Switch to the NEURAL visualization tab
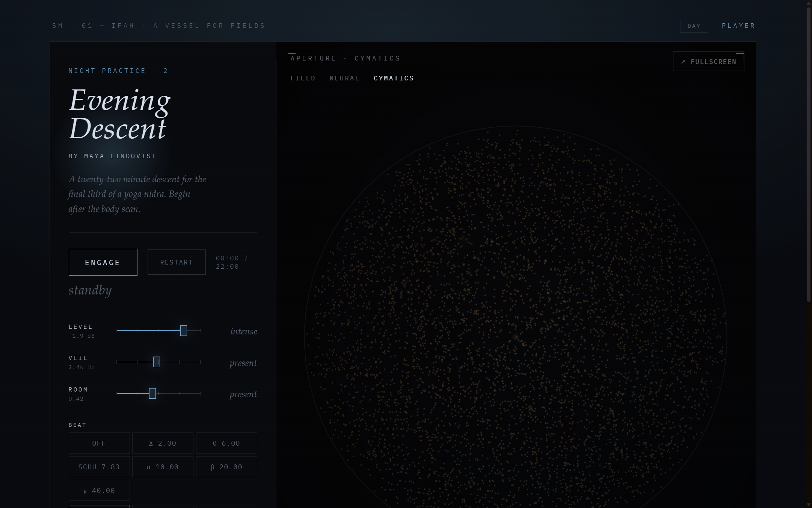The width and height of the screenshot is (812, 508). point(344,78)
